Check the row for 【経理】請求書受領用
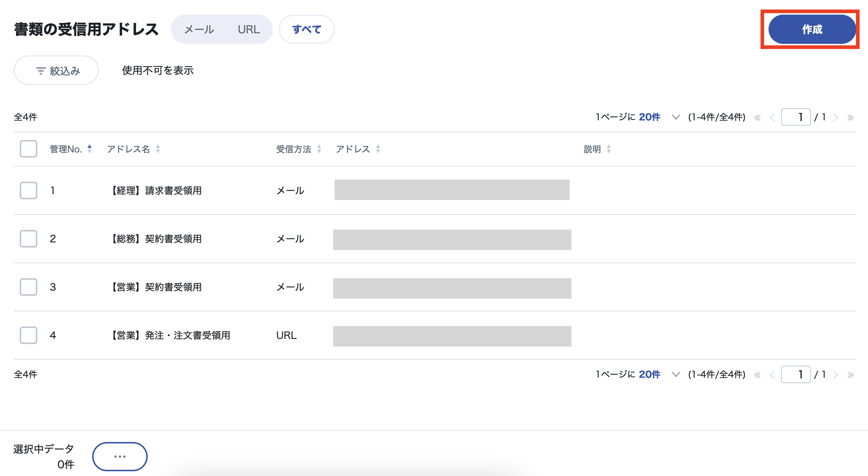This screenshot has height=476, width=868. tap(29, 190)
